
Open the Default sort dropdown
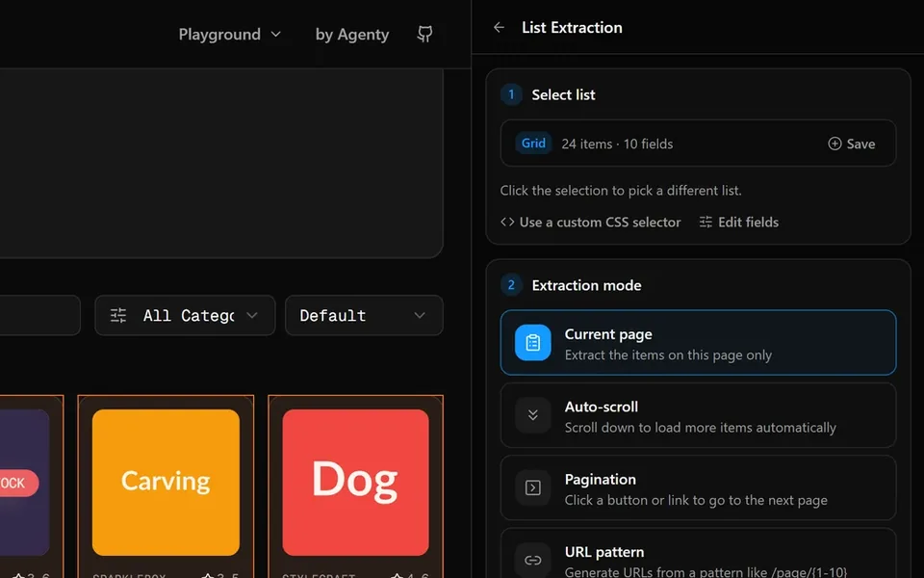coord(364,315)
